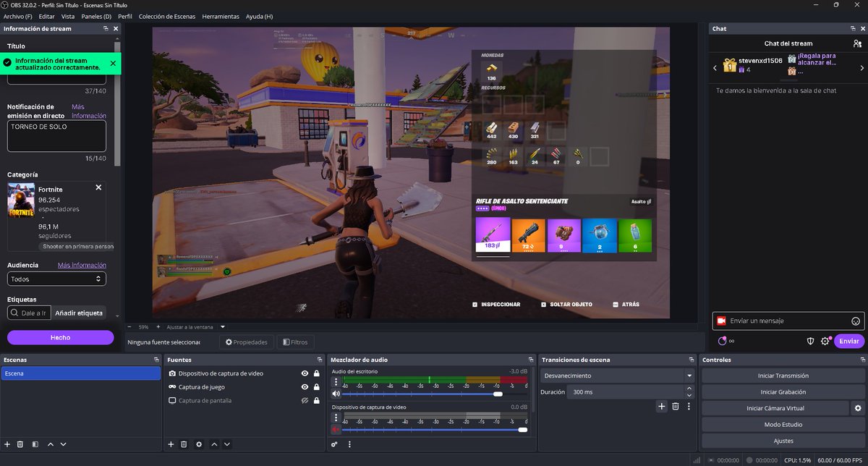
Task: Open the Audiencia Todos dropdown
Action: point(56,279)
